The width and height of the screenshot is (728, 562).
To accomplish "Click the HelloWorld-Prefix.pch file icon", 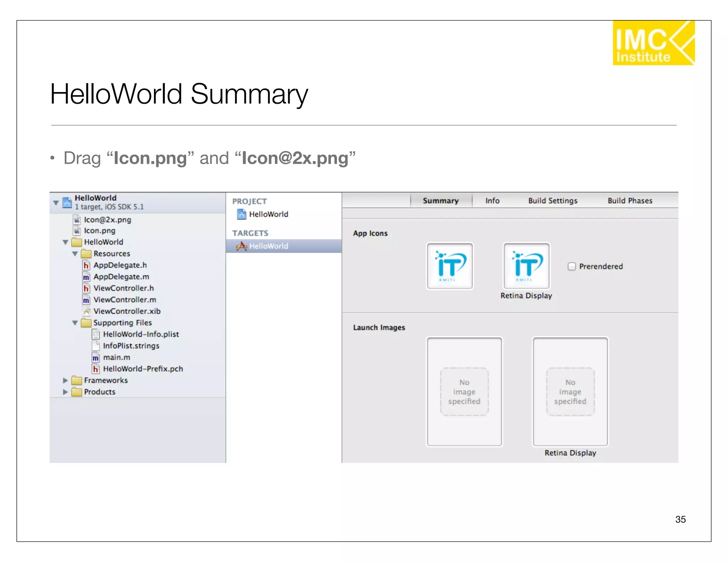I will click(96, 369).
